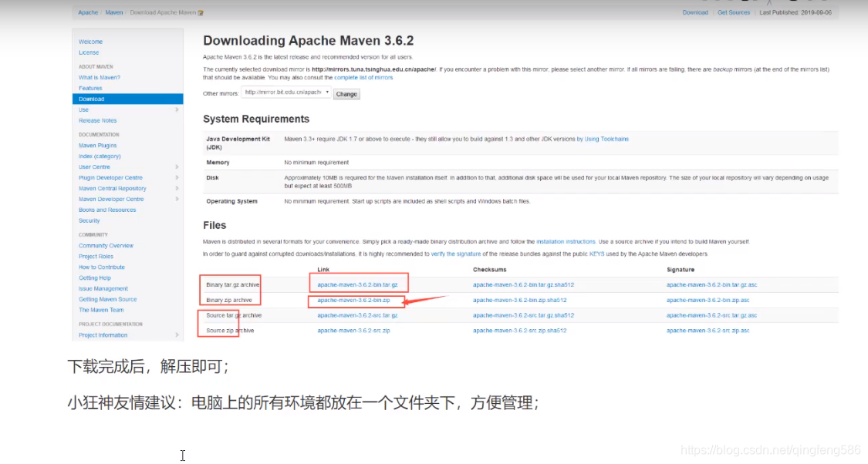Open the src.zip.asc signature link

point(708,331)
